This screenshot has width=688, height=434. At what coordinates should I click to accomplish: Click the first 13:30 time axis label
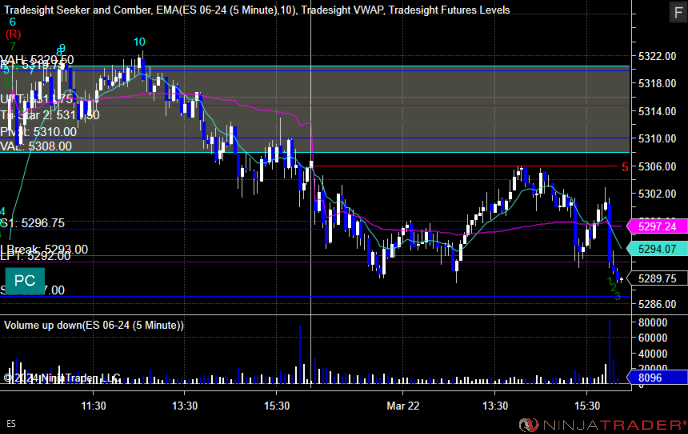pos(185,406)
